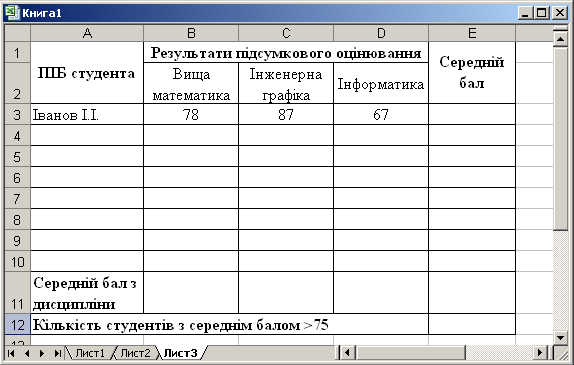574x365 pixels.
Task: Click empty cell E3 for average
Action: (x=472, y=115)
